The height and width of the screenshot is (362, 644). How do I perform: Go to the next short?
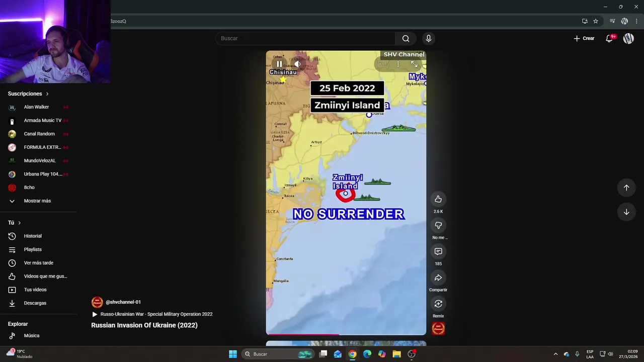626,212
